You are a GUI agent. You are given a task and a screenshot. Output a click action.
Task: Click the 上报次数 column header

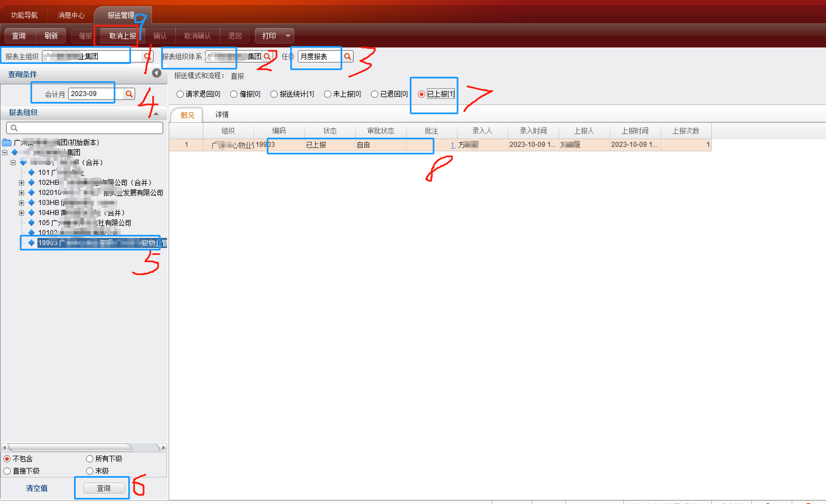[x=686, y=131]
